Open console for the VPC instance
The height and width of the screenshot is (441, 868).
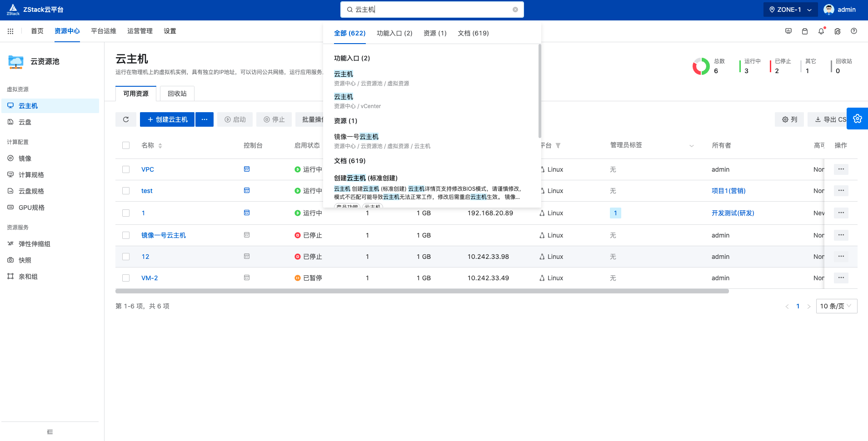pos(247,169)
